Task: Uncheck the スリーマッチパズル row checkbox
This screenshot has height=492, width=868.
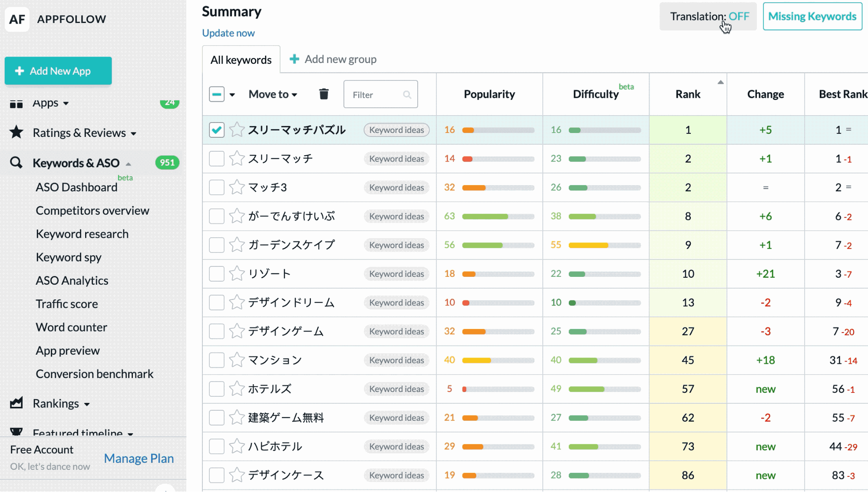Action: point(216,130)
